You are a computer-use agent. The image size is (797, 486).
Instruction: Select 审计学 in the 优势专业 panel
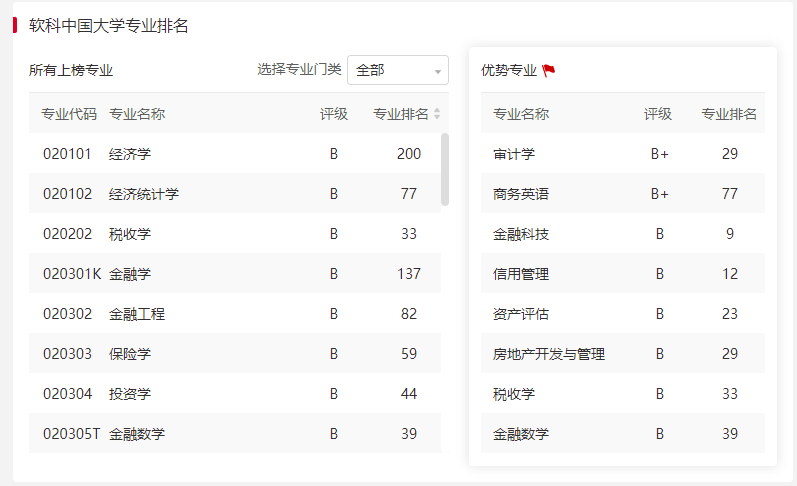click(514, 154)
